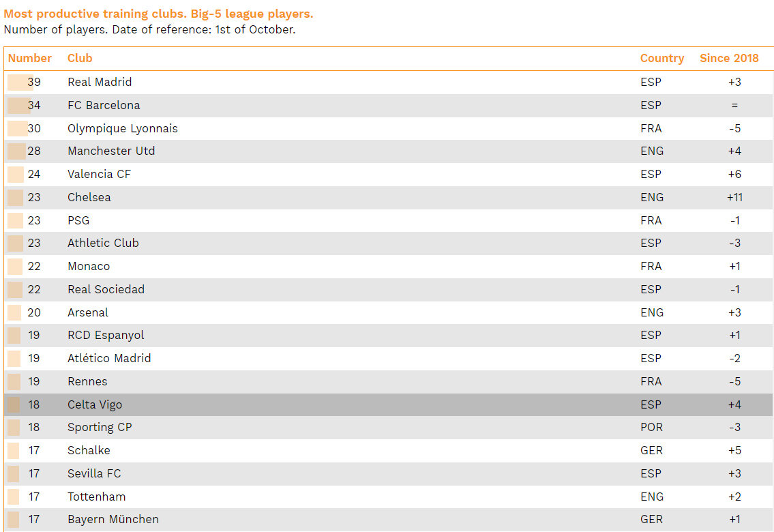Click the Since 2018 column header
This screenshot has height=532, width=774.
pyautogui.click(x=729, y=59)
